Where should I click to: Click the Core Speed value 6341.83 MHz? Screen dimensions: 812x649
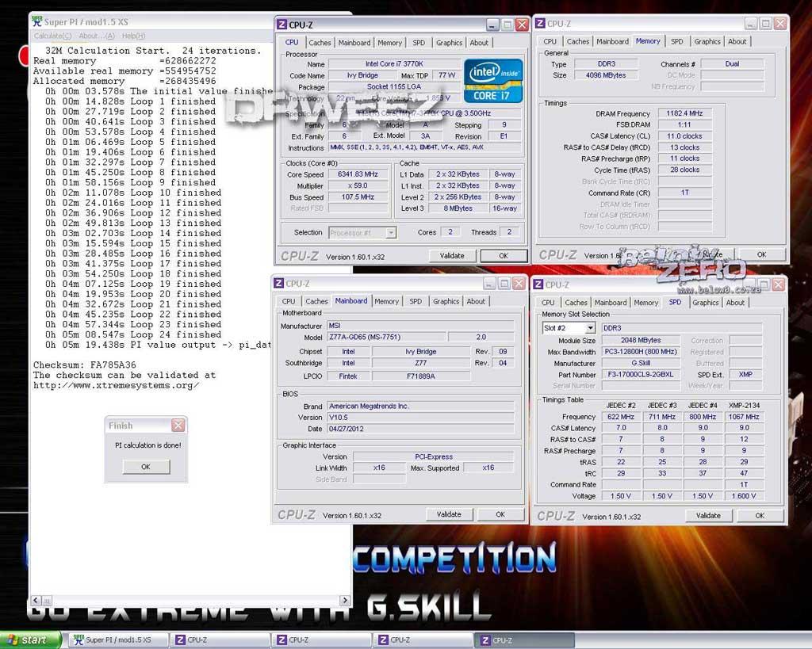[x=358, y=174]
